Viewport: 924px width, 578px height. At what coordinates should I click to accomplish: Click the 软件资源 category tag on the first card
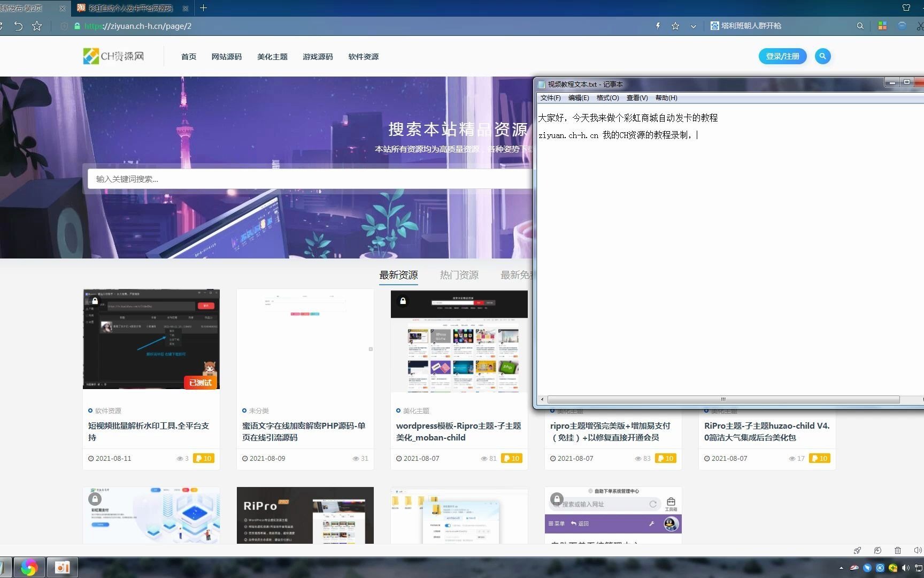coord(108,410)
